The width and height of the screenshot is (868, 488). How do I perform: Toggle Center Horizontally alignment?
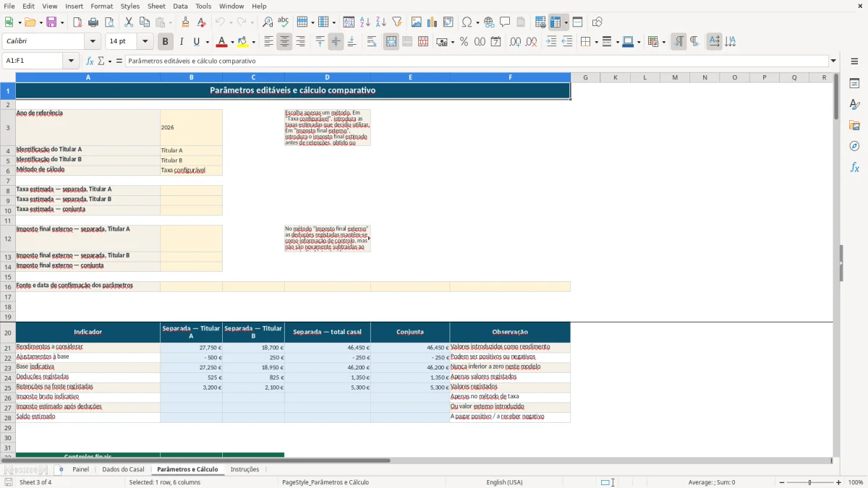[284, 42]
